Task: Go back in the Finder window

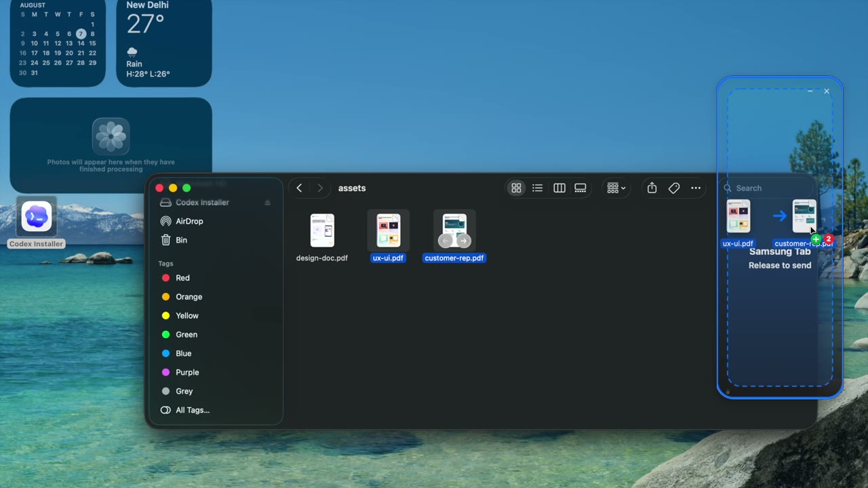Action: tap(299, 188)
